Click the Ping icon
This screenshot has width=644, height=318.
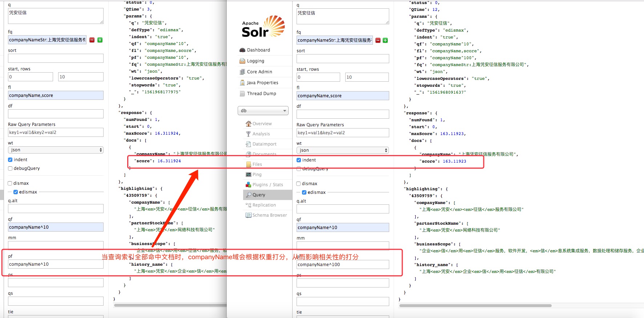coord(249,175)
